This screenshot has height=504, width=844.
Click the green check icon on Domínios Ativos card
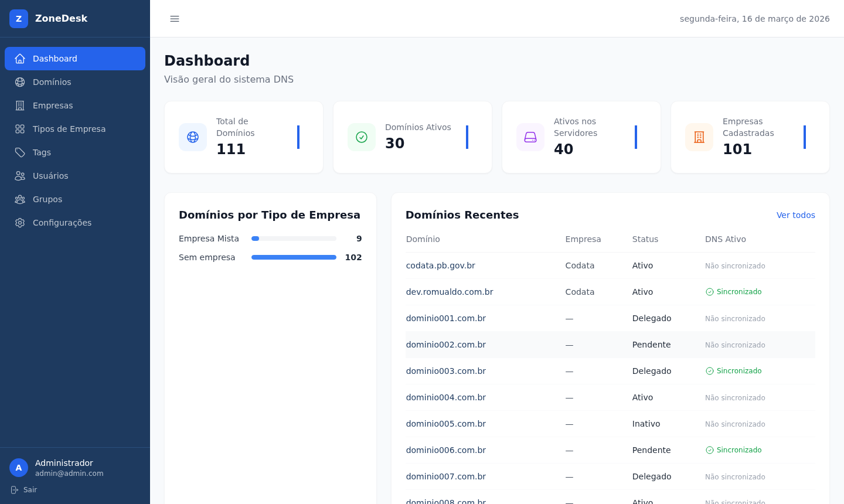362,137
